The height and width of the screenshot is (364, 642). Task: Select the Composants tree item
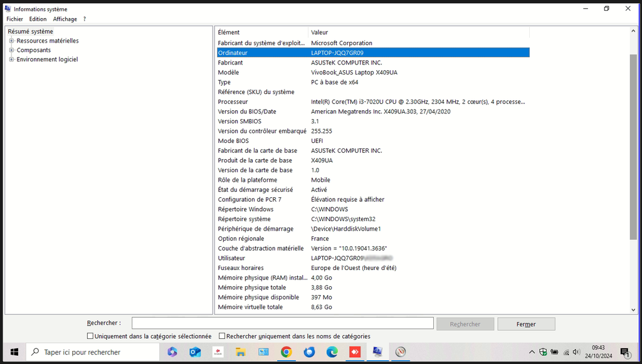(34, 50)
